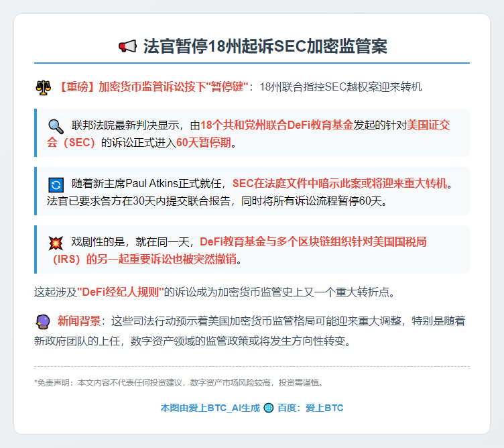Click red phrase "DeFi经纪人规则"
The image size is (504, 448).
click(x=121, y=292)
